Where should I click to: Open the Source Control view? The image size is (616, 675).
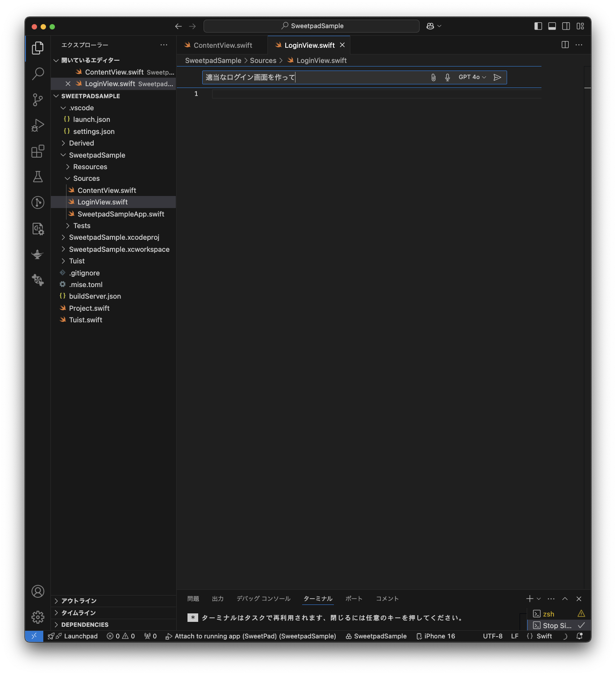(37, 100)
